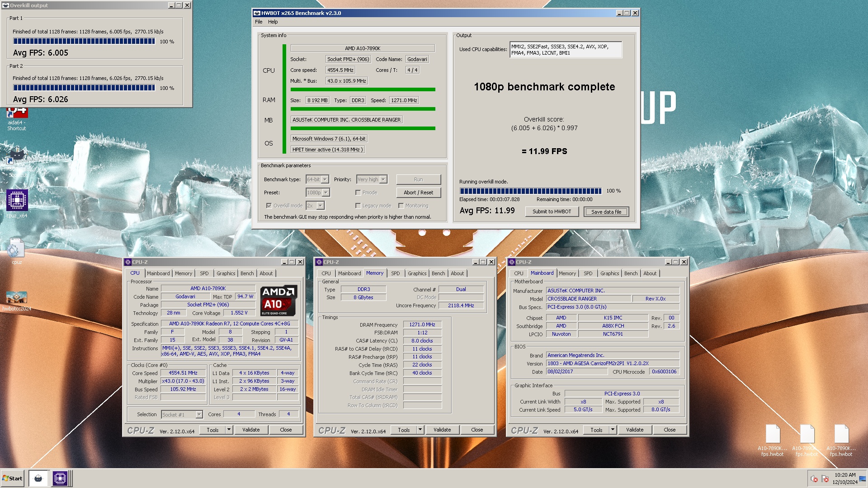Open the Windows Start button
868x488 pixels.
(12, 479)
